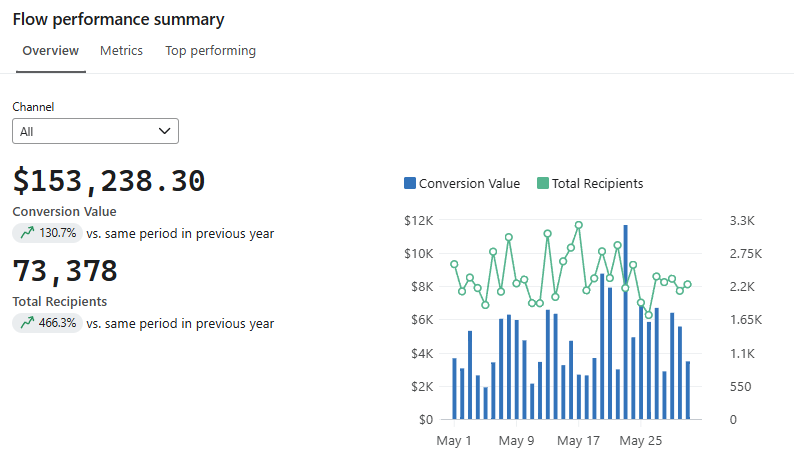Click the blue Conversion Value legend square
The image size is (794, 463).
point(410,183)
